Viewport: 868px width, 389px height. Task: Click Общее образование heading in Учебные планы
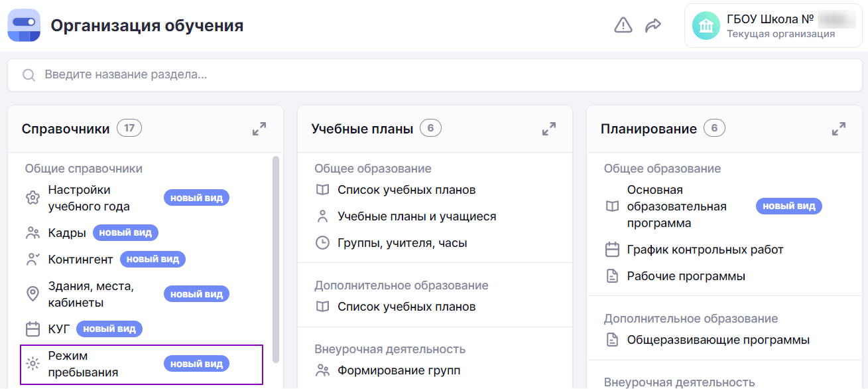point(373,169)
